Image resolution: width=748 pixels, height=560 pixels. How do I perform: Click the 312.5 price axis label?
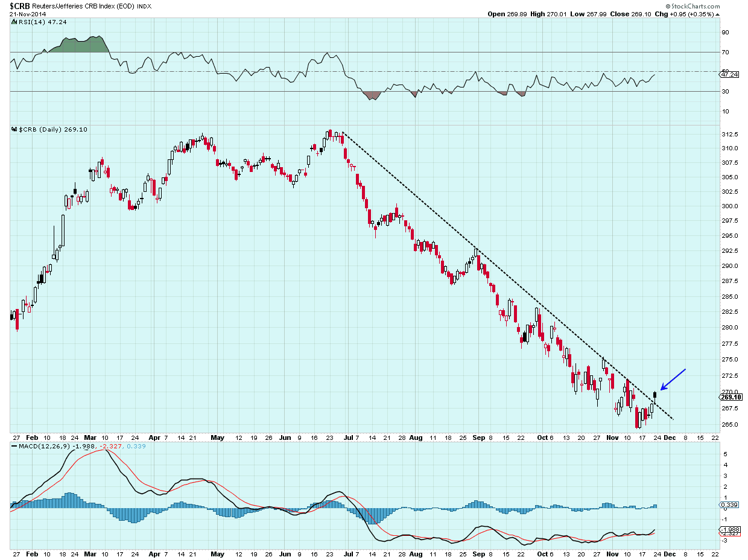pyautogui.click(x=729, y=134)
